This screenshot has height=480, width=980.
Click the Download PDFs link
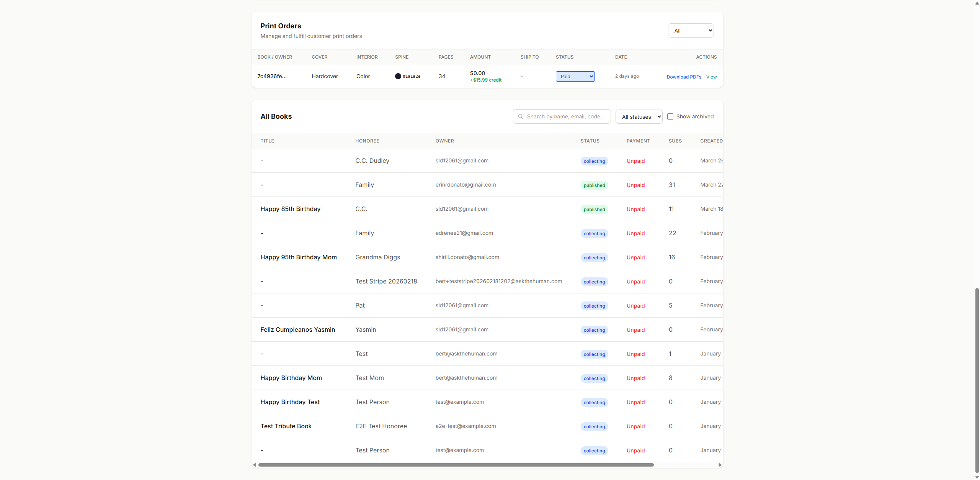[x=684, y=77]
